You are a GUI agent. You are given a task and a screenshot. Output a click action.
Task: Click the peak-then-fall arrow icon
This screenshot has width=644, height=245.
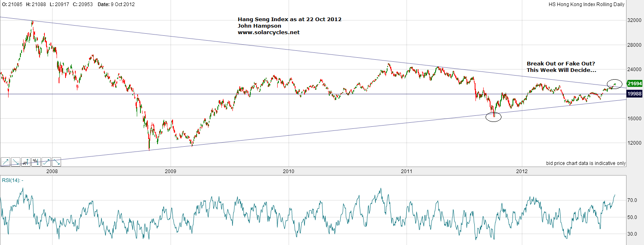coord(56,162)
